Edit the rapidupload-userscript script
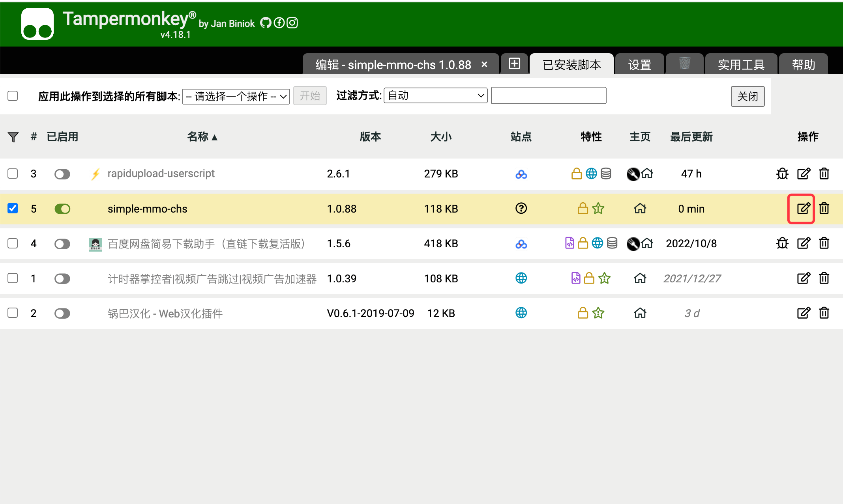Viewport: 843px width, 504px height. coord(804,174)
